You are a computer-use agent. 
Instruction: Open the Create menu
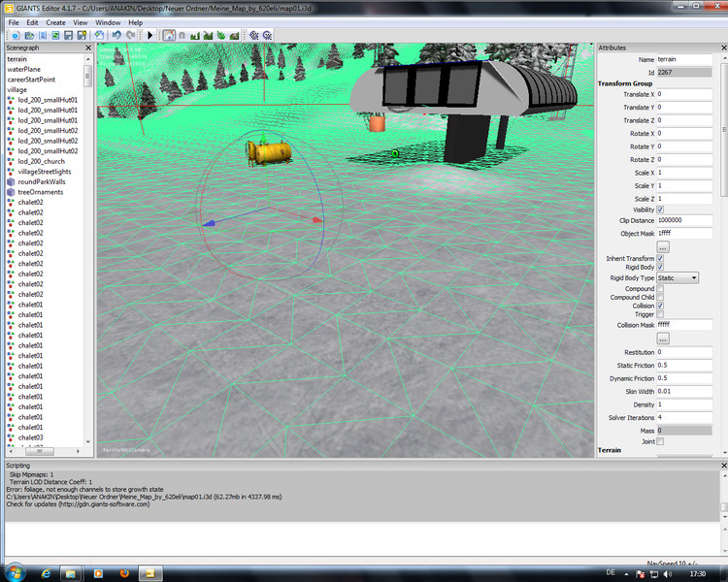(55, 22)
